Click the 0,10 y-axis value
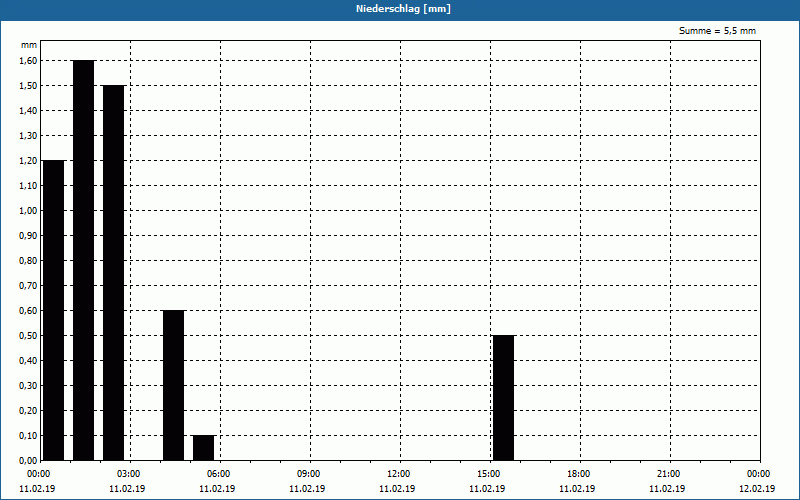Viewport: 800px width, 500px height. click(28, 436)
